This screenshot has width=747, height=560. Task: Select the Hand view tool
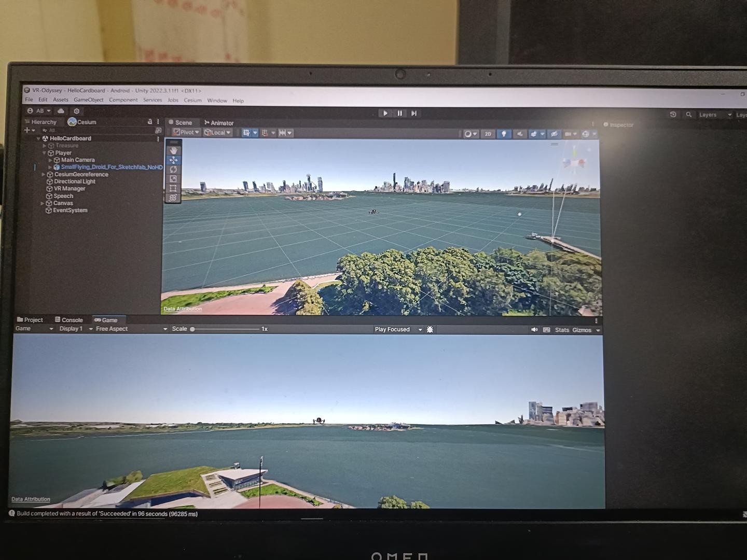tap(173, 150)
